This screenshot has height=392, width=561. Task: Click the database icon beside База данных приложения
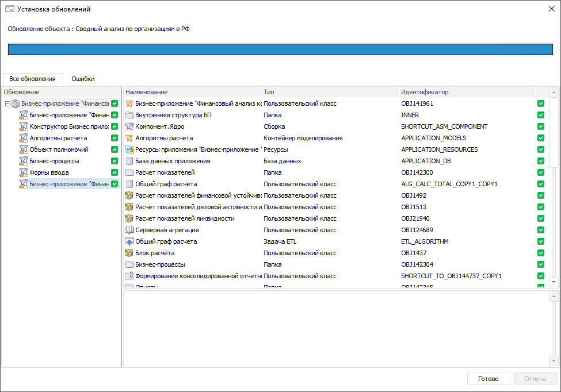click(x=129, y=161)
